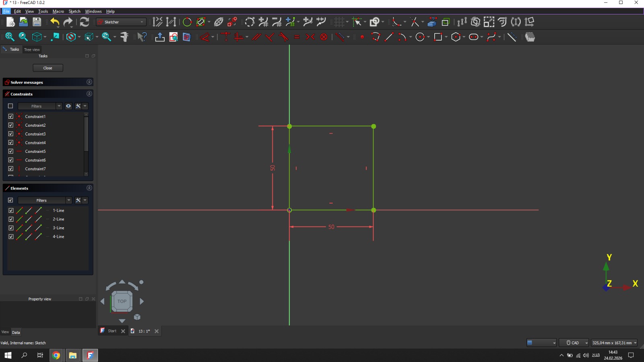Select the line drawing tool

389,37
